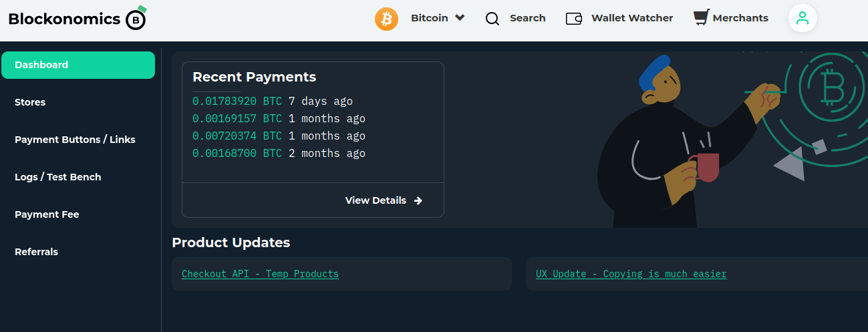Go to Payment Buttons / Links
Image resolution: width=868 pixels, height=332 pixels.
(75, 140)
